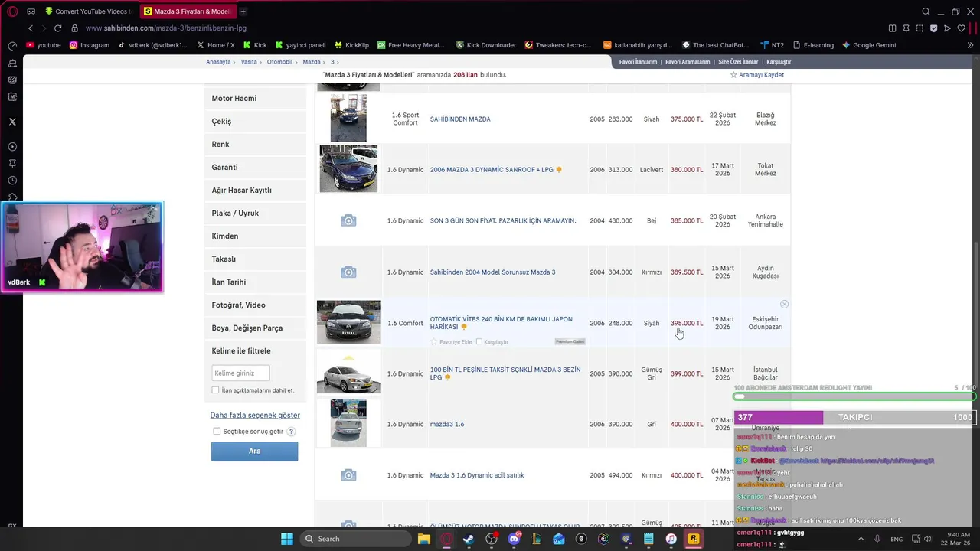The width and height of the screenshot is (980, 551).
Task: Click Otomobil in the breadcrumb
Action: click(279, 62)
